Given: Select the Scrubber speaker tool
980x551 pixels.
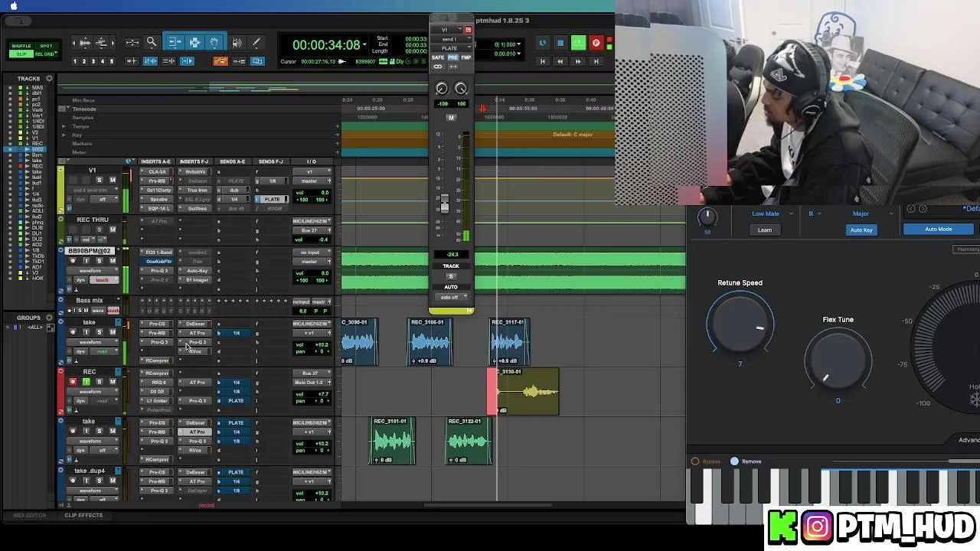Looking at the screenshot, I should (237, 43).
